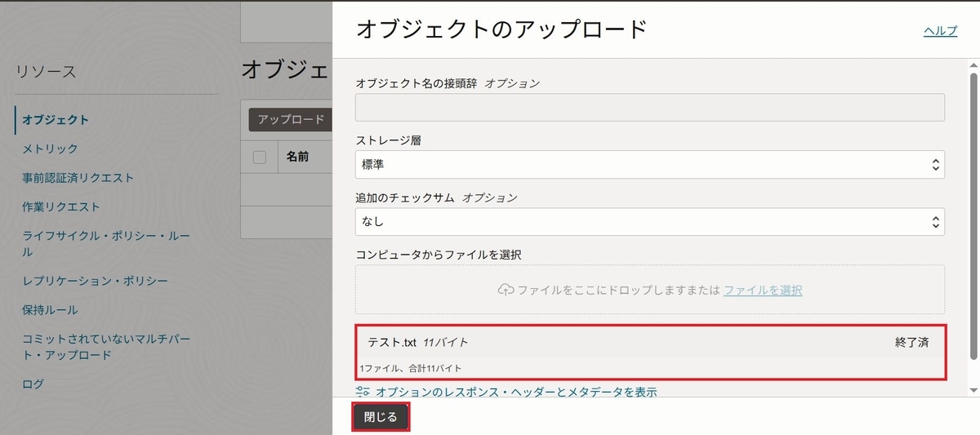The width and height of the screenshot is (980, 435).
Task: Click the 名前 column header
Action: pos(296,158)
